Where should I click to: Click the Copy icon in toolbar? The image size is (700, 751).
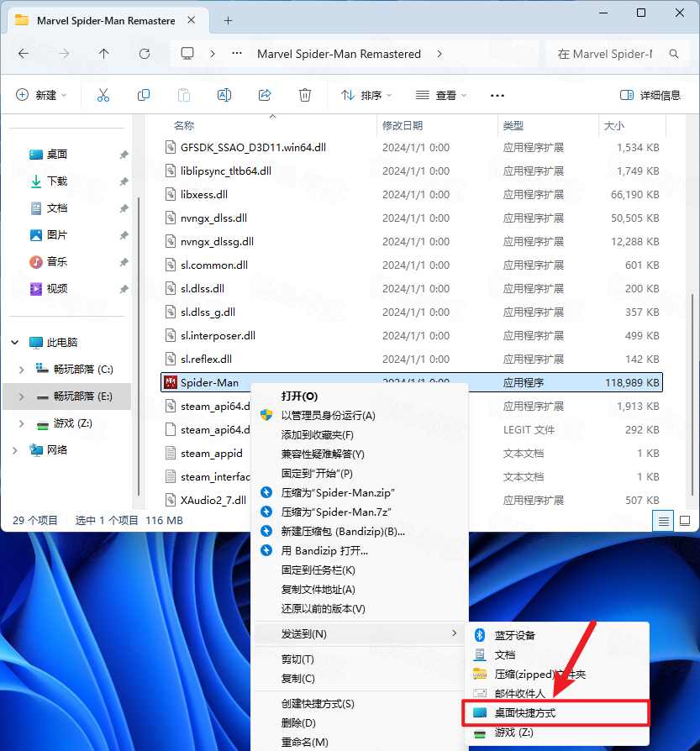pos(143,95)
